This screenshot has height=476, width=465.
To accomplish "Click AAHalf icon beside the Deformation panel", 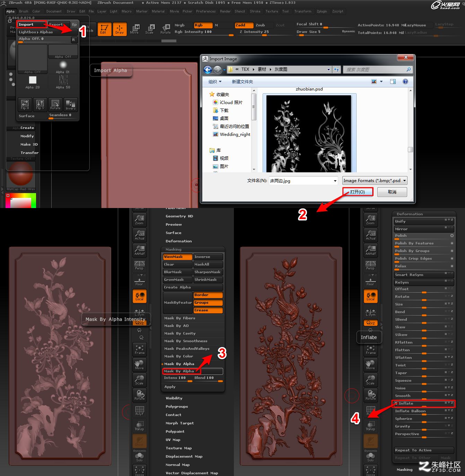I will (371, 250).
